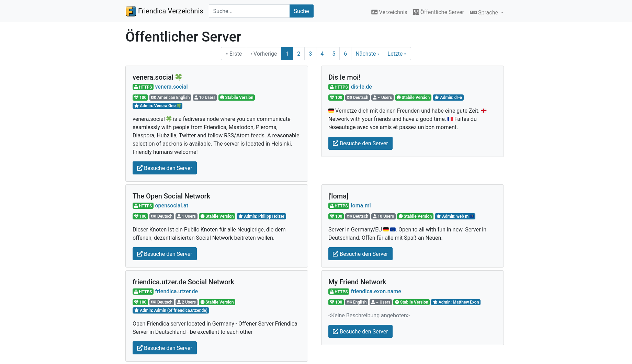This screenshot has width=632, height=364.
Task: Click health 100 badge on venera.social
Action: coord(140,98)
